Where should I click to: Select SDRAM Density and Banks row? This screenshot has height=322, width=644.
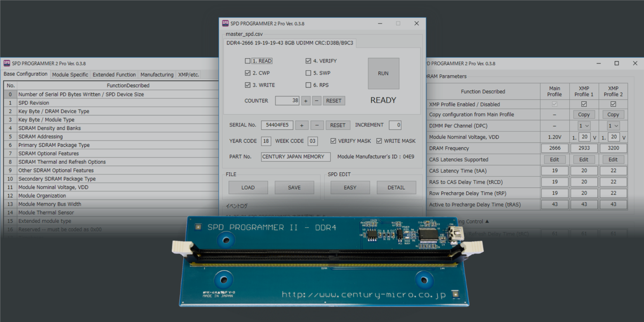pos(111,128)
